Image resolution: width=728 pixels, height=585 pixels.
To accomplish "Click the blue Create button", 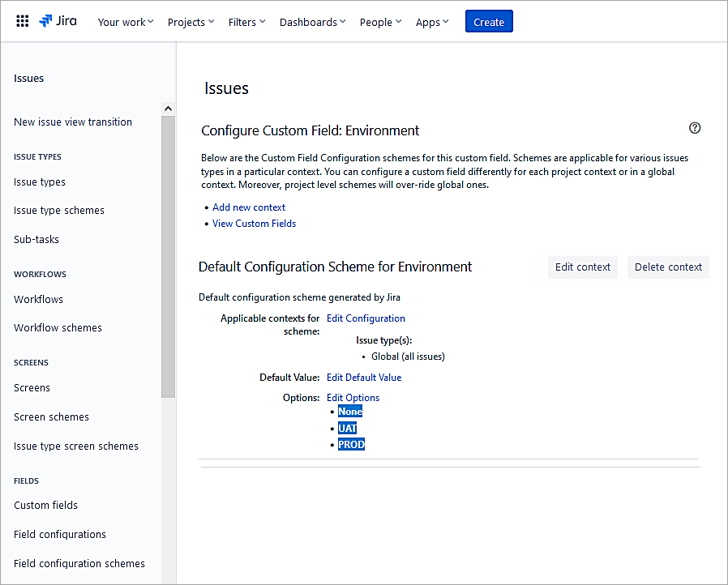I will 489,22.
